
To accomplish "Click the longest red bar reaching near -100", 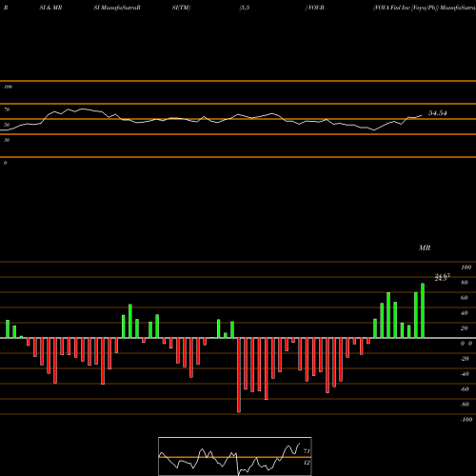I will tap(239, 375).
